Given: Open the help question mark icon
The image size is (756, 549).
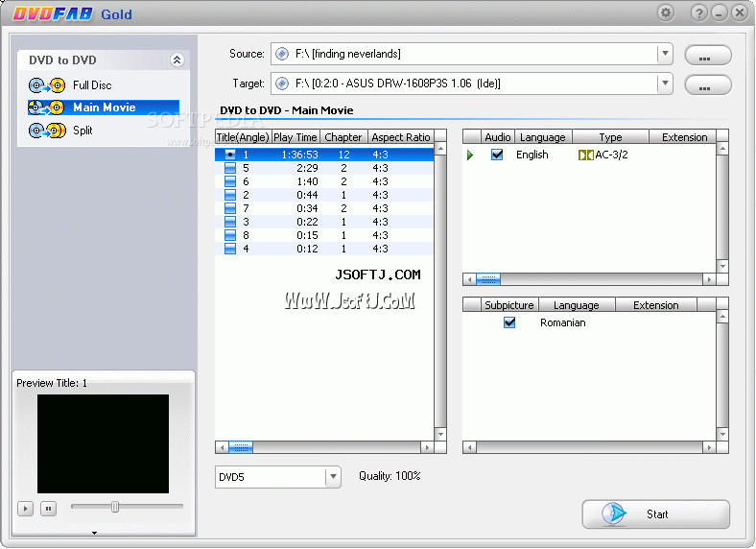Looking at the screenshot, I should click(x=698, y=12).
